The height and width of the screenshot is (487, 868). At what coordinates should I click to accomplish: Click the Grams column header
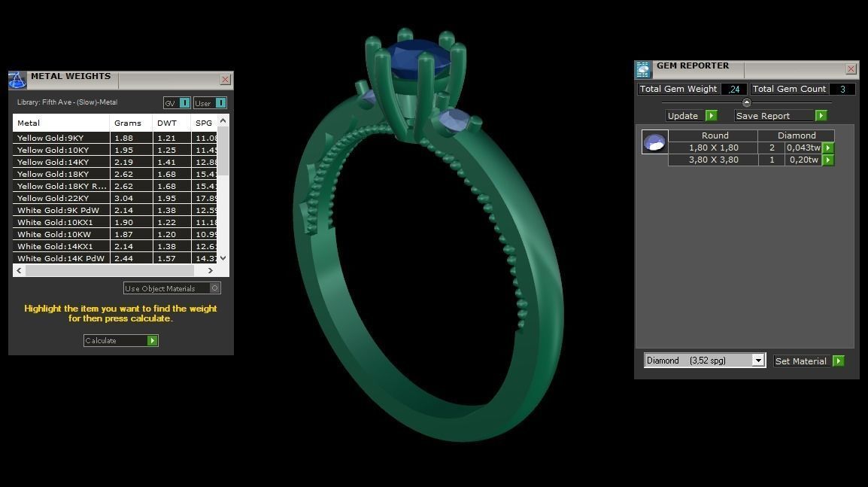131,123
